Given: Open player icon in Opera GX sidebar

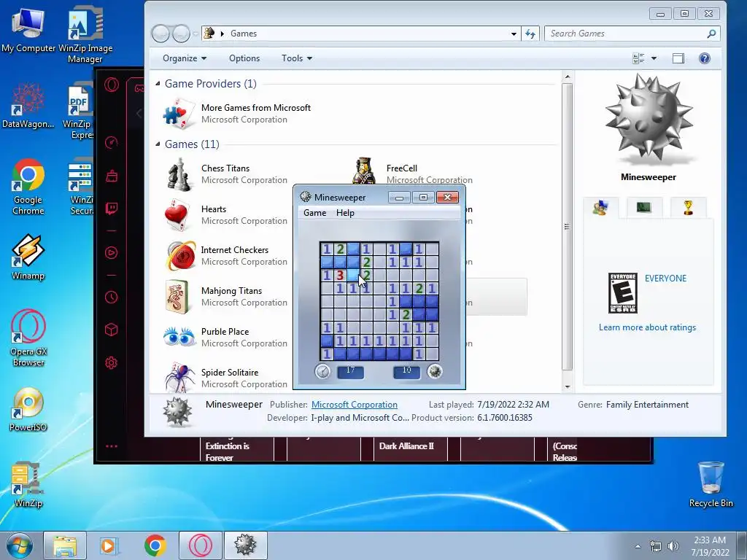Looking at the screenshot, I should 111,252.
